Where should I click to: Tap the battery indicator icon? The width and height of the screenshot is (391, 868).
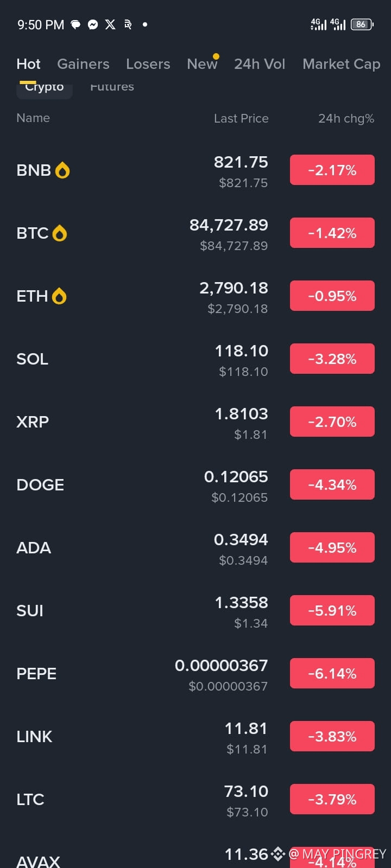tap(362, 24)
